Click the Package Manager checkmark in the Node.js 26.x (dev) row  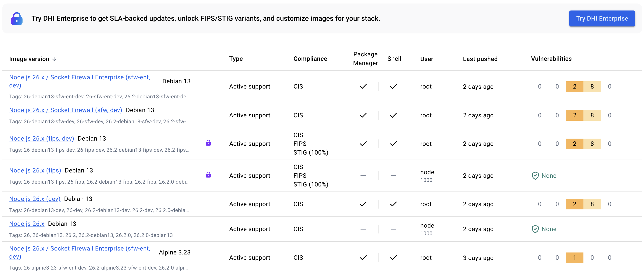tap(363, 204)
